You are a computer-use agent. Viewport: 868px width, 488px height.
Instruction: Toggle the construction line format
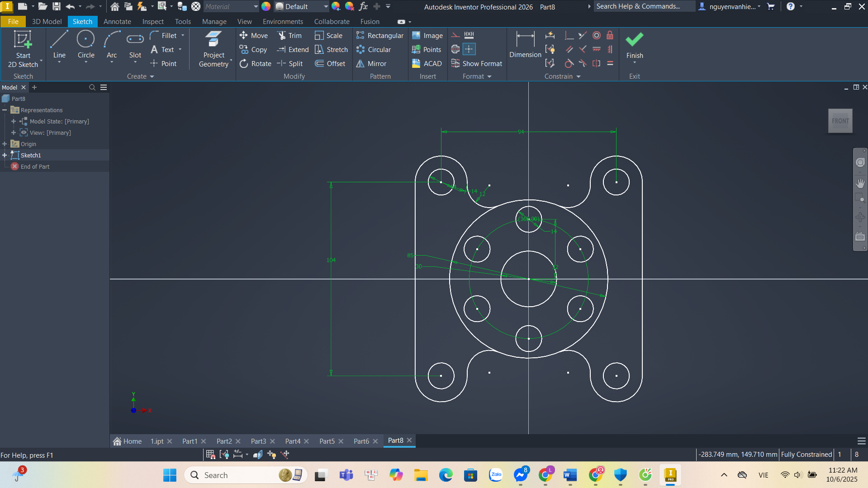tap(455, 35)
